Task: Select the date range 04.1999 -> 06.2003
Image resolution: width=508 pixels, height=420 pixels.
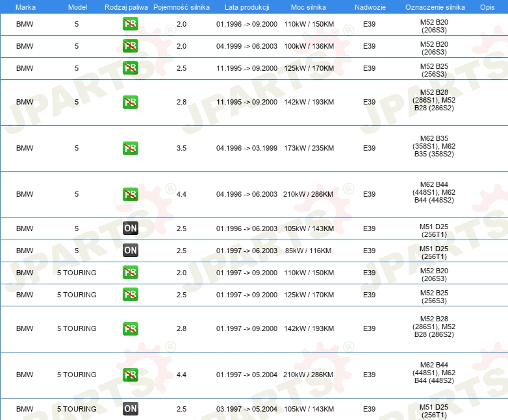Action: pos(247,46)
